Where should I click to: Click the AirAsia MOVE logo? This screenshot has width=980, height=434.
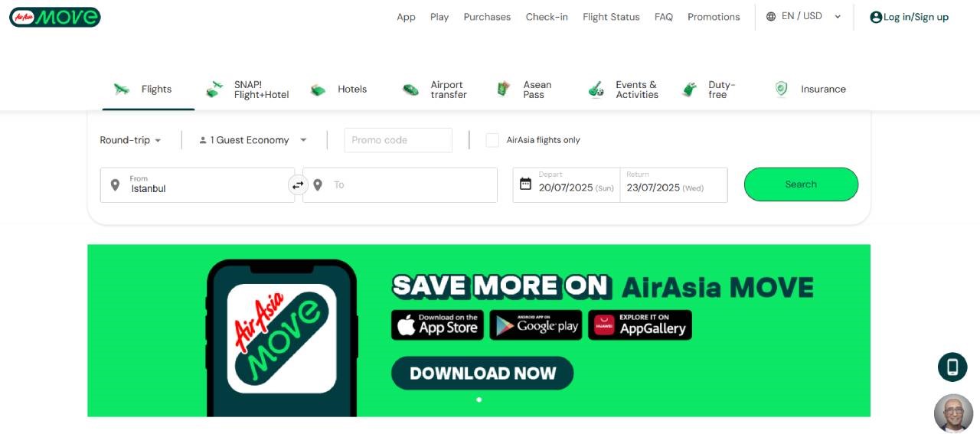click(55, 17)
